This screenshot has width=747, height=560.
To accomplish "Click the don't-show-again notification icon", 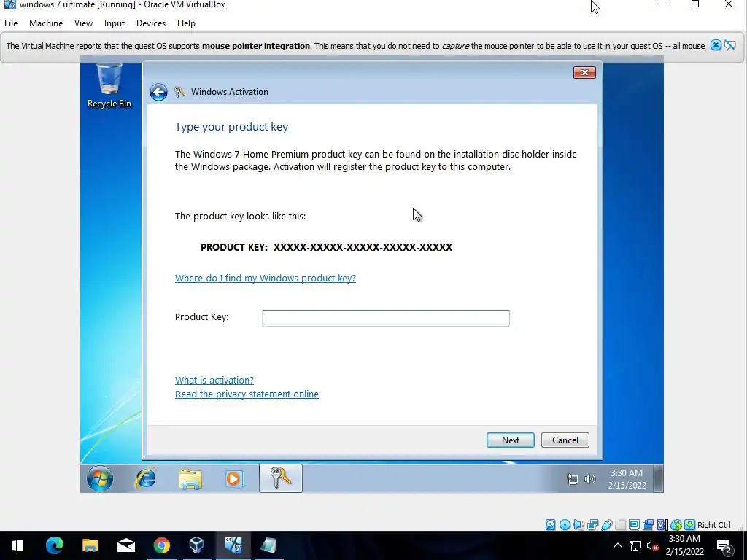I will pyautogui.click(x=730, y=46).
